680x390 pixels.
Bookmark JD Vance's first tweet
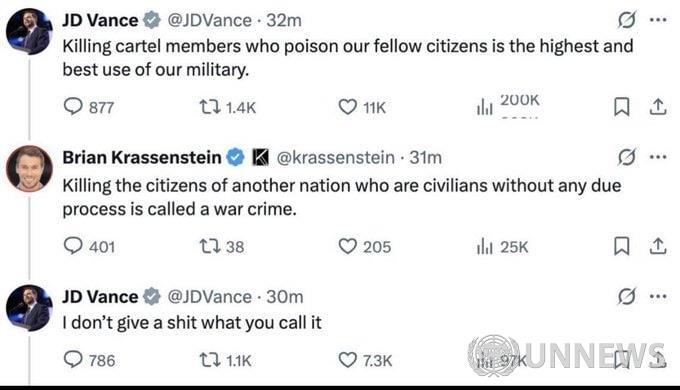[x=621, y=107]
